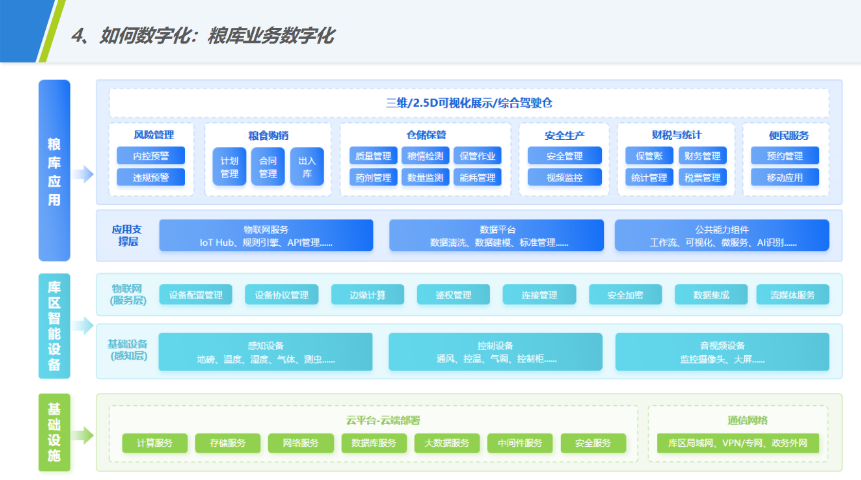The image size is (861, 480).
Task: Click the 库区智能设备 vertical label
Action: pos(54,326)
